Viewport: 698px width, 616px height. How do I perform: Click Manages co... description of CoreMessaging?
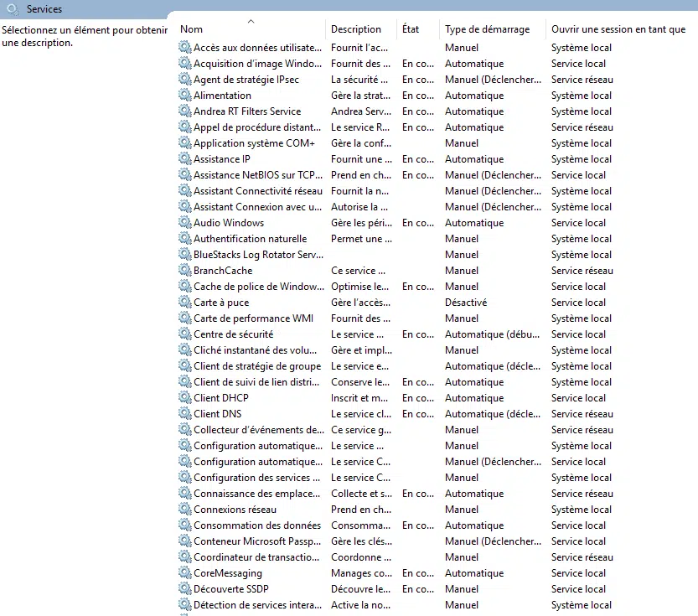tap(361, 573)
